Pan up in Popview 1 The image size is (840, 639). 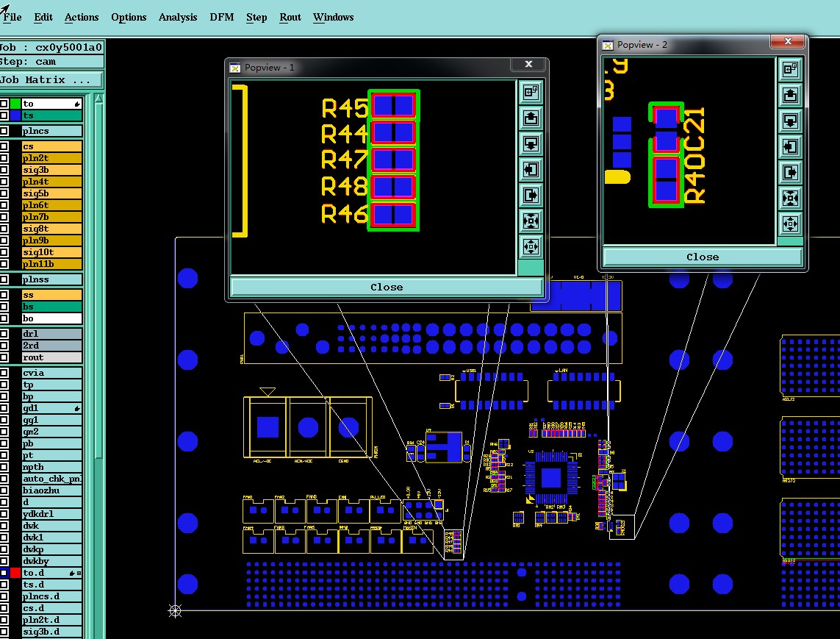[531, 118]
